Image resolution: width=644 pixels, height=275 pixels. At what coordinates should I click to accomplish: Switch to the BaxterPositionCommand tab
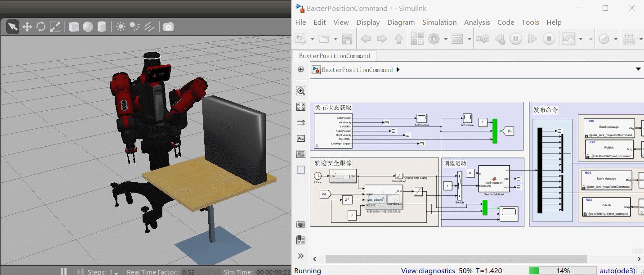click(x=335, y=56)
